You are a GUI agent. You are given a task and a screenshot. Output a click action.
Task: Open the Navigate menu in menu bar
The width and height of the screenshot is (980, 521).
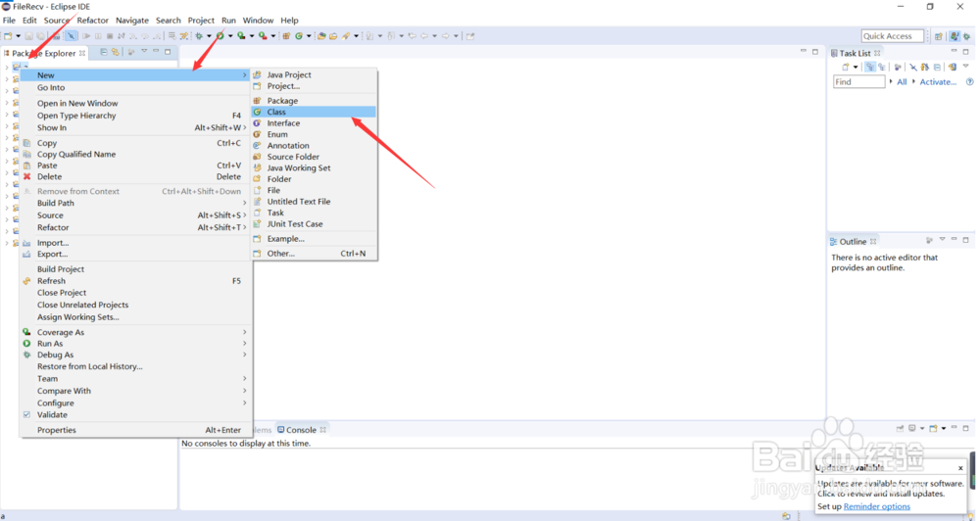pyautogui.click(x=132, y=20)
